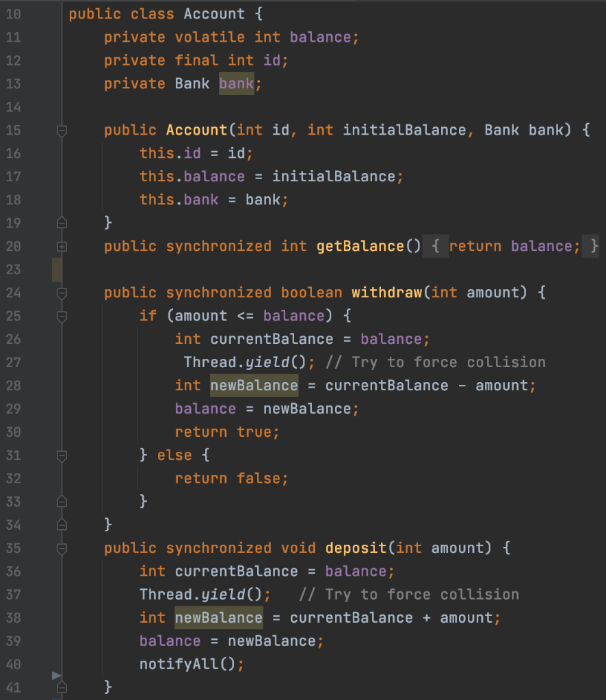The width and height of the screenshot is (606, 700).
Task: Click the fold-end arrow at line 41
Action: click(61, 687)
